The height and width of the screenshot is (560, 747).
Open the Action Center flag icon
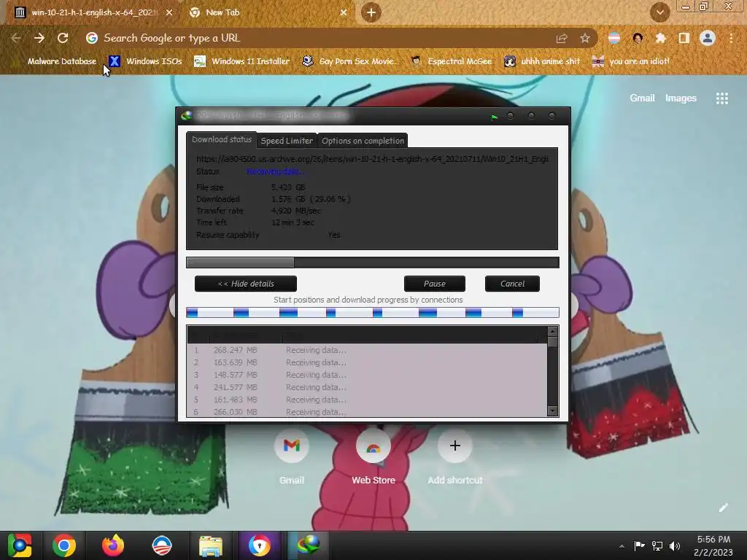639,545
